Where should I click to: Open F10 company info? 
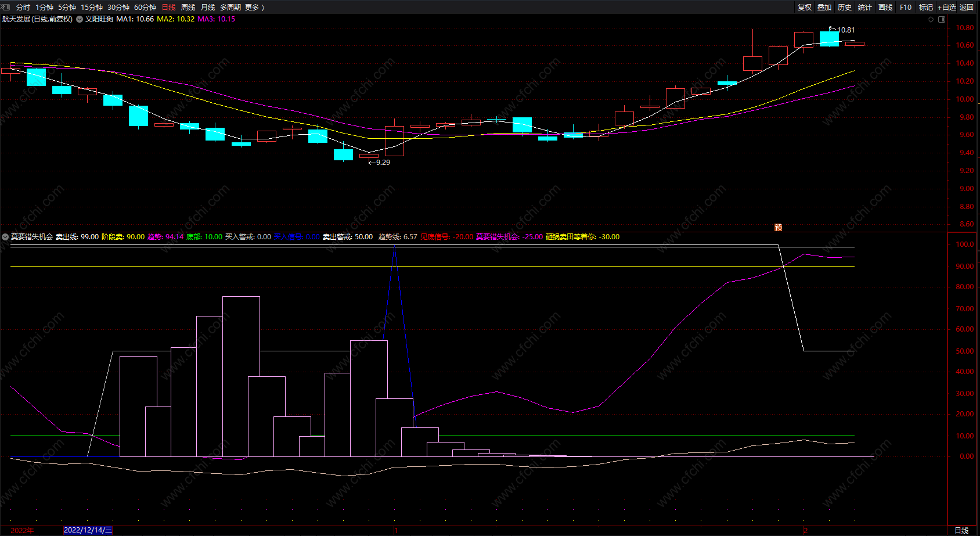(x=906, y=8)
